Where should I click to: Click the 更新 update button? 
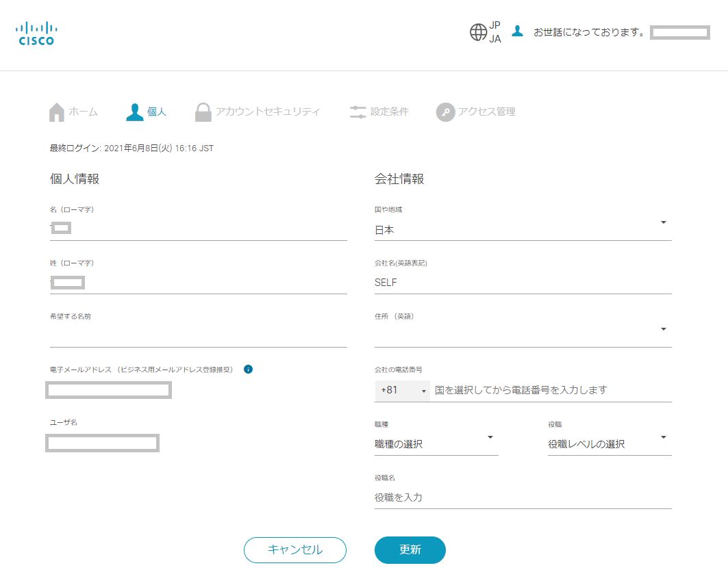click(x=410, y=550)
